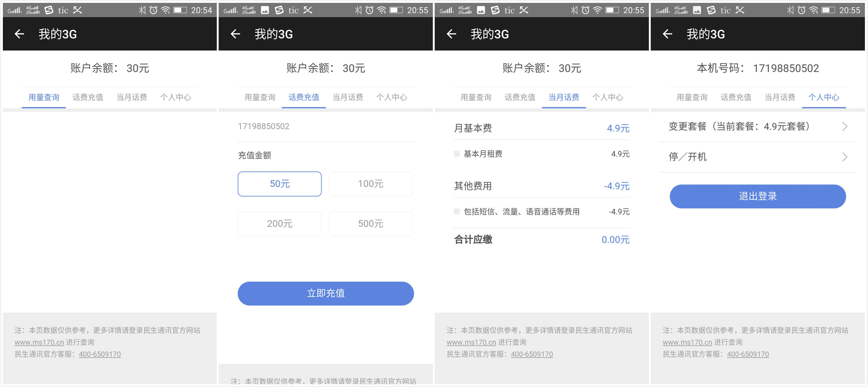Tap the back arrow on 当月话费 screen
This screenshot has height=387, width=868.
452,34
